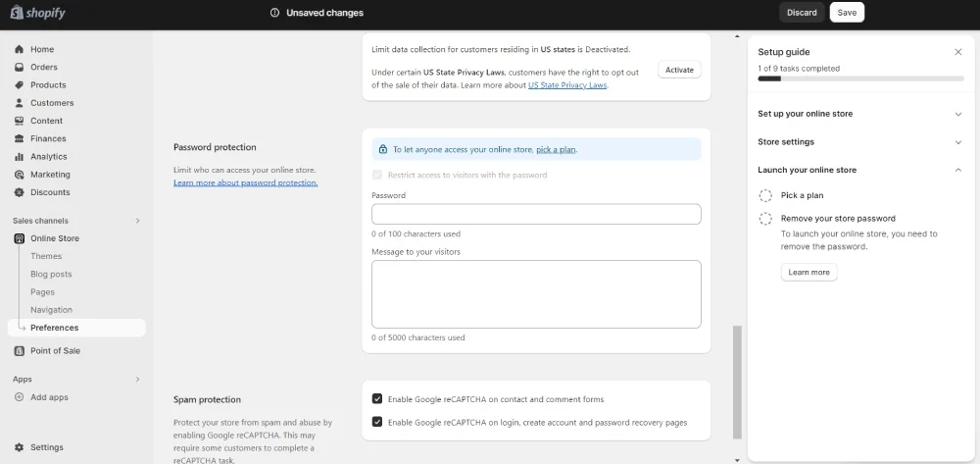Click the Home icon in sidebar
980x464 pixels.
[x=20, y=49]
